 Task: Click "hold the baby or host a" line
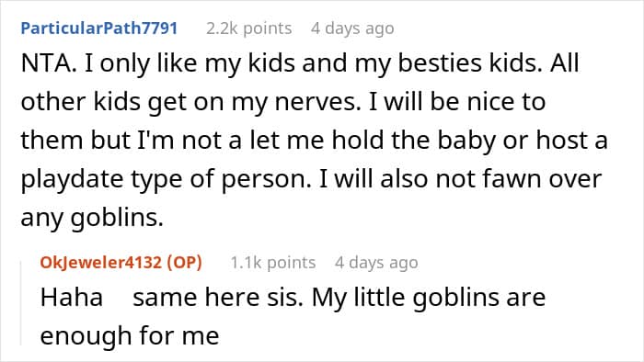469,141
